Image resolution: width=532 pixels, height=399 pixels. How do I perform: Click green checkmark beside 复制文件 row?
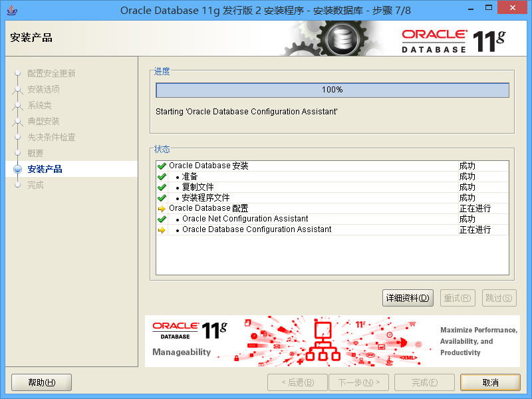click(x=162, y=188)
